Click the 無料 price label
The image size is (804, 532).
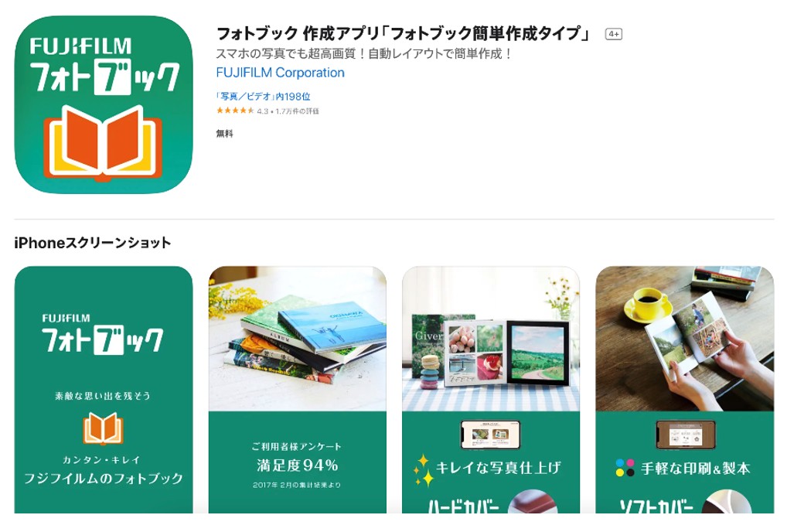pyautogui.click(x=225, y=133)
